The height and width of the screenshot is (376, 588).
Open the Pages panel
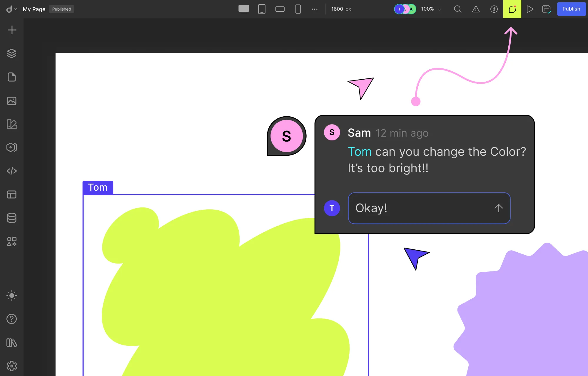[12, 77]
